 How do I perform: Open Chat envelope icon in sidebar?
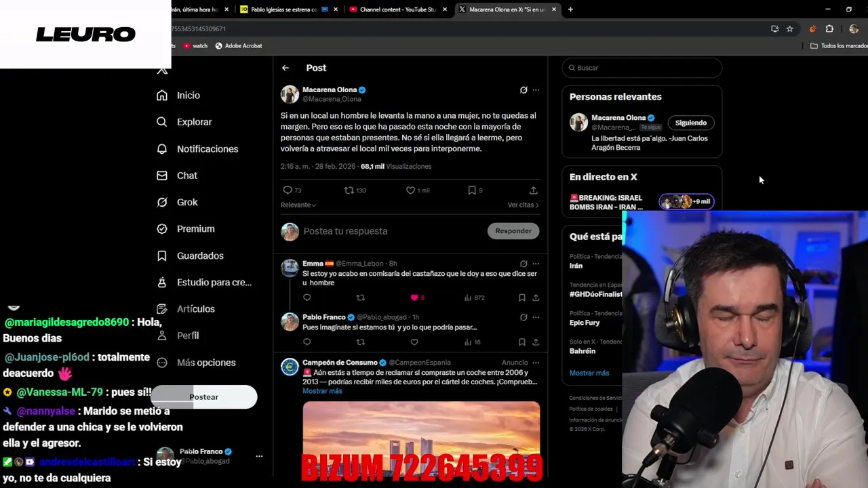161,176
